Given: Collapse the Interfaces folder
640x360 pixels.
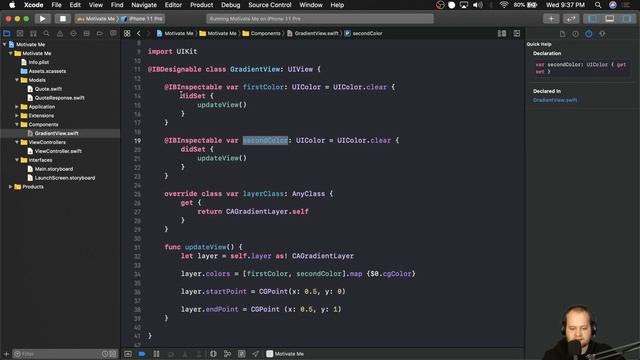Looking at the screenshot, I should [x=17, y=160].
